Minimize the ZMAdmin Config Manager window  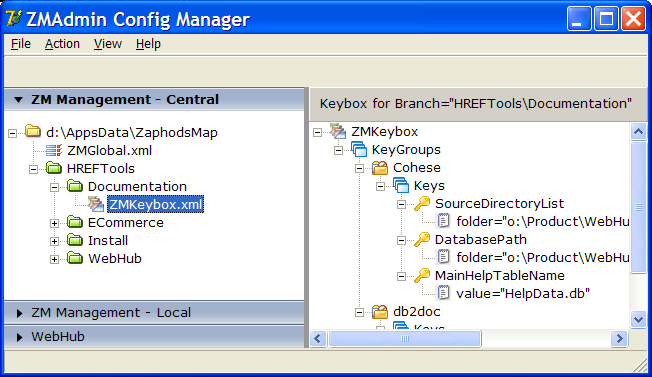click(x=579, y=19)
